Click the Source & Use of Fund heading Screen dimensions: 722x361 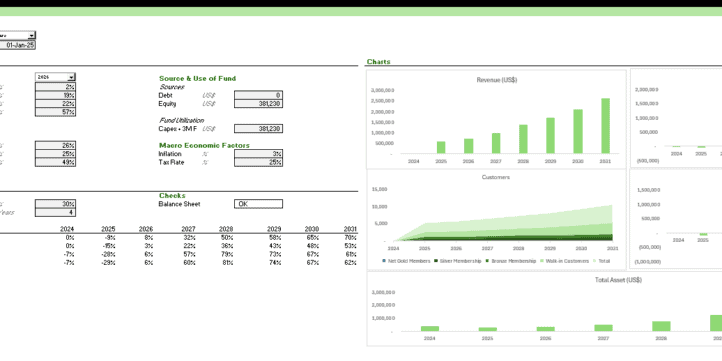(x=198, y=79)
